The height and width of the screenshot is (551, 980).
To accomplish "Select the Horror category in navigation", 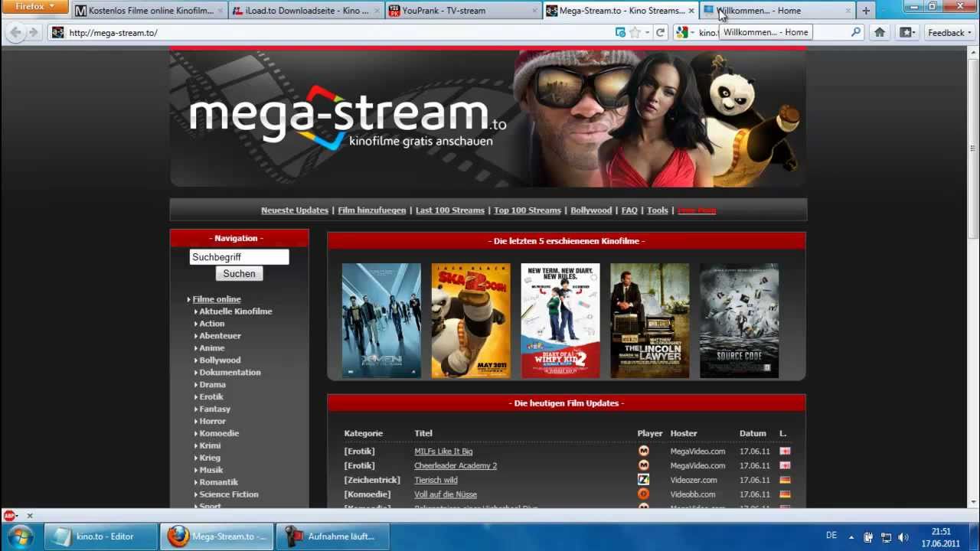I will (x=213, y=422).
